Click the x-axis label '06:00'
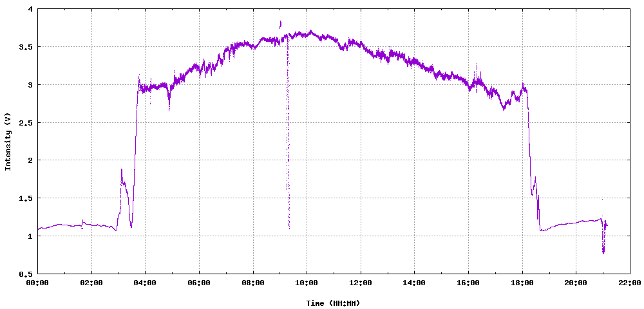Viewport: 644px width, 309px height. pyautogui.click(x=199, y=283)
